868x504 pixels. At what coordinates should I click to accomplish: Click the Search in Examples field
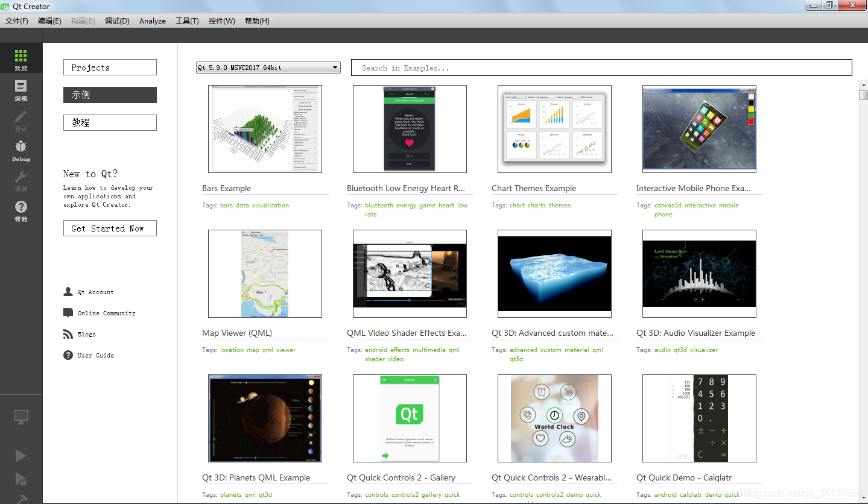(x=601, y=68)
